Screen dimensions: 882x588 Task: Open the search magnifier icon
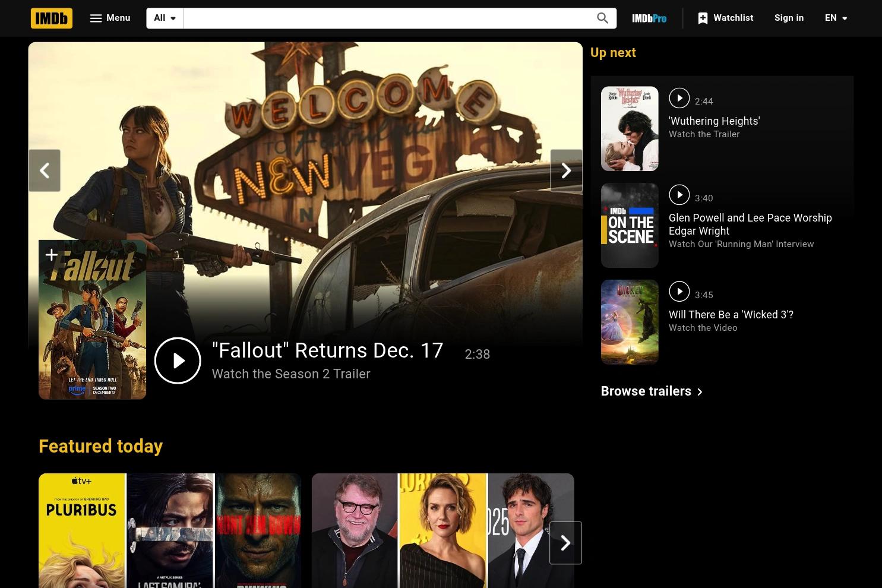click(602, 18)
